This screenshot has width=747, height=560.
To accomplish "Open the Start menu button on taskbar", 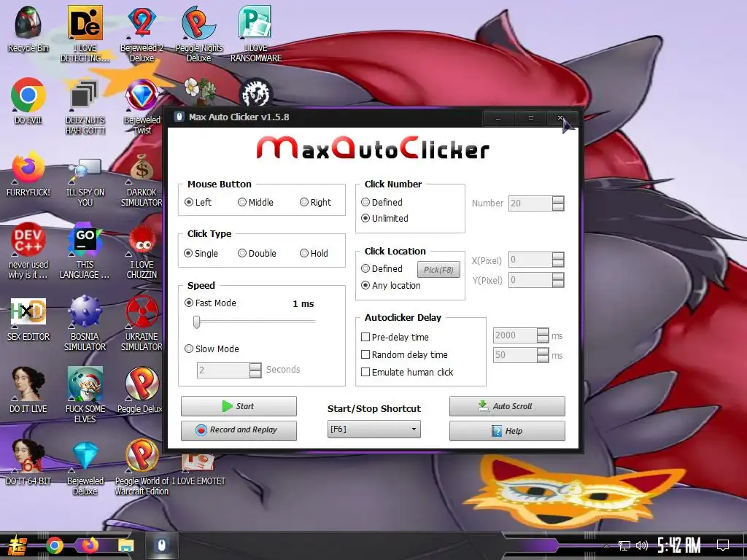I will pyautogui.click(x=18, y=545).
